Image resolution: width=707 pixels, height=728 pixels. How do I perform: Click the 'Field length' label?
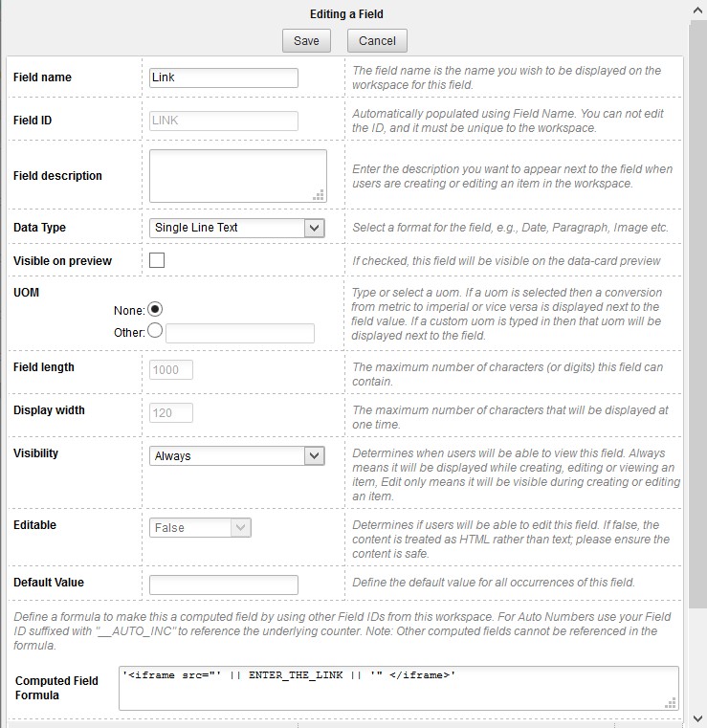44,366
